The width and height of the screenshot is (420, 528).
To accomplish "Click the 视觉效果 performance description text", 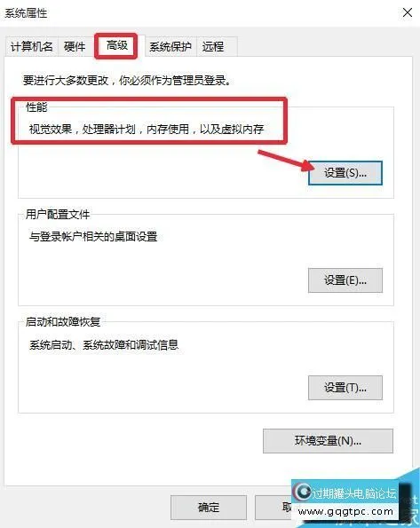I will point(147,129).
